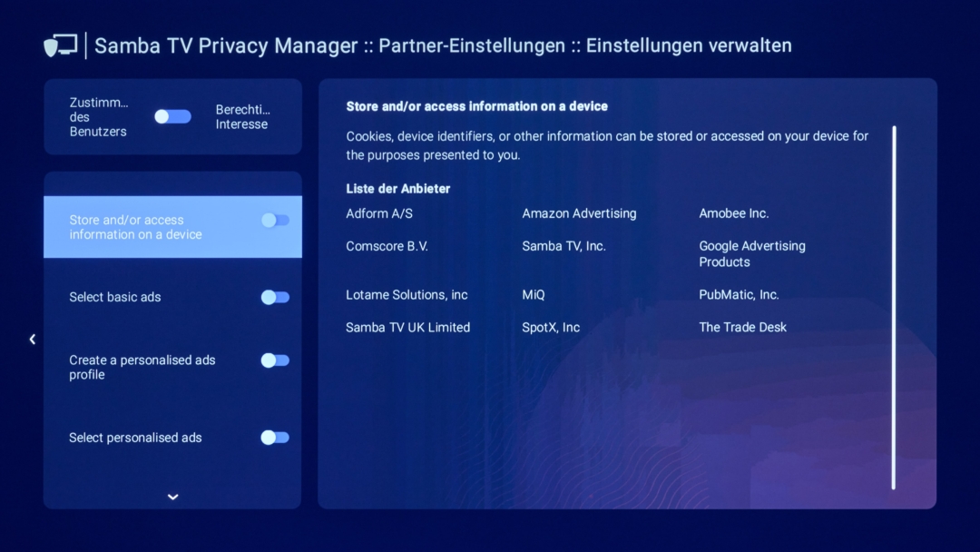Click the vertical scrollbar in details panel

(x=894, y=307)
